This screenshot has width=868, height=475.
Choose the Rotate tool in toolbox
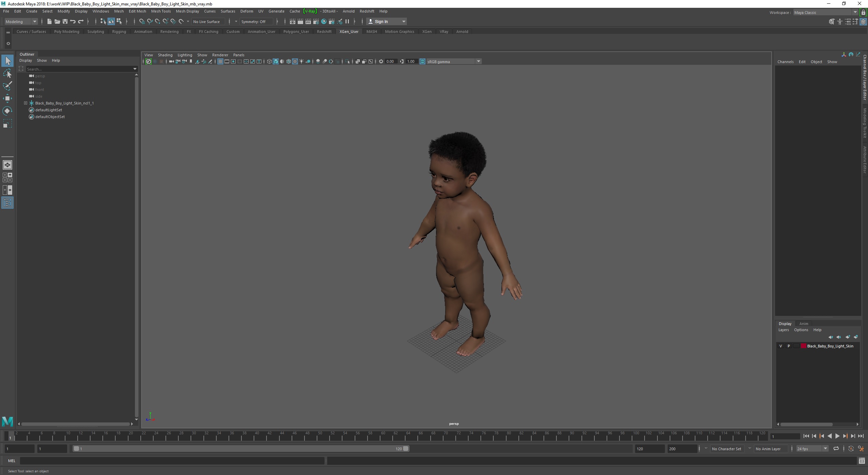[x=7, y=111]
